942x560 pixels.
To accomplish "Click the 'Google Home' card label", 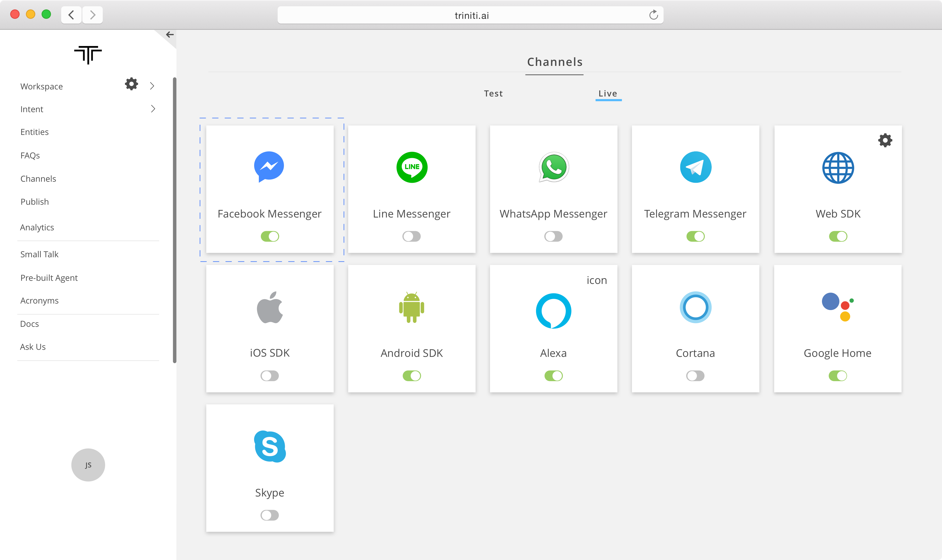I will pos(837,353).
